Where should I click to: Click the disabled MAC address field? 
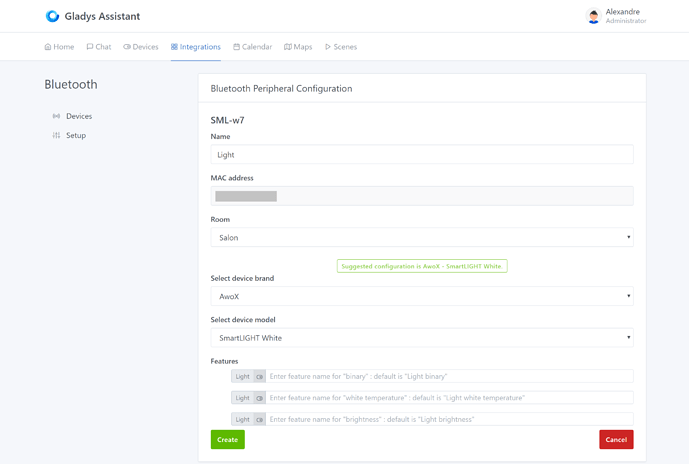coord(422,196)
